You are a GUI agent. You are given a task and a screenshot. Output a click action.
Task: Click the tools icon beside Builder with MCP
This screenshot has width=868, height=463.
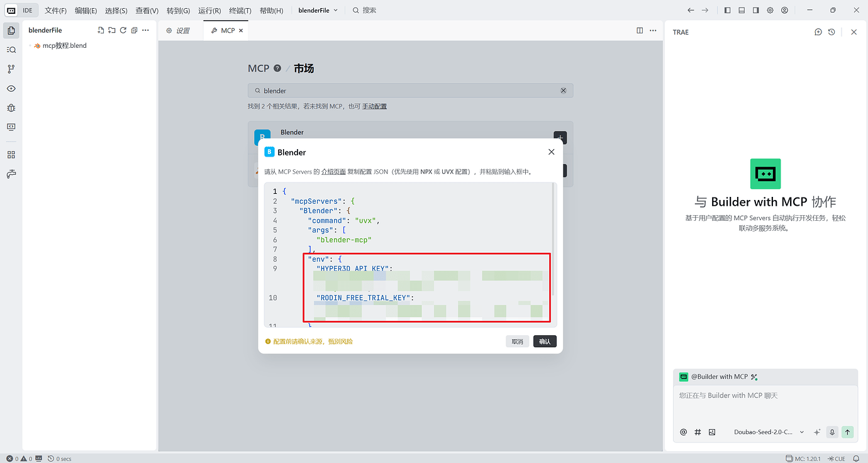(x=754, y=377)
